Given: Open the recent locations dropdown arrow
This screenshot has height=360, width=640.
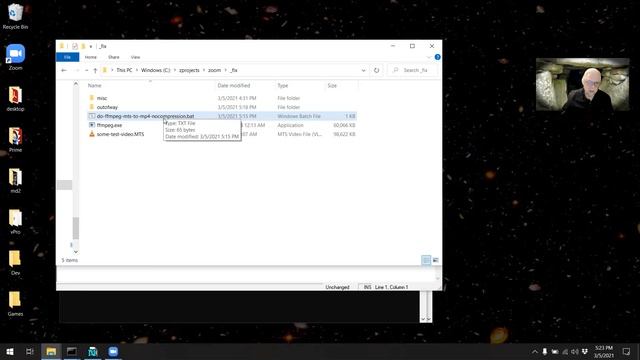Looking at the screenshot, I should pos(87,70).
